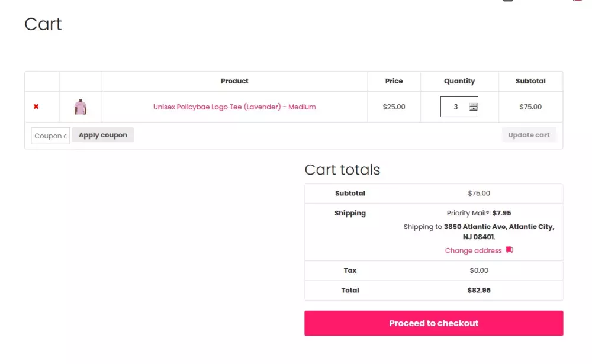
Task: Click the Product column header
Action: [x=234, y=81]
